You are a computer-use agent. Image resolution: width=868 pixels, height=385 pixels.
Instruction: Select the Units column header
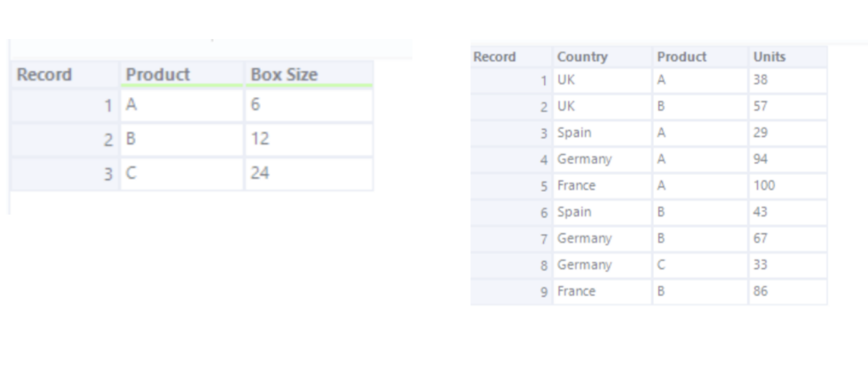(788, 57)
